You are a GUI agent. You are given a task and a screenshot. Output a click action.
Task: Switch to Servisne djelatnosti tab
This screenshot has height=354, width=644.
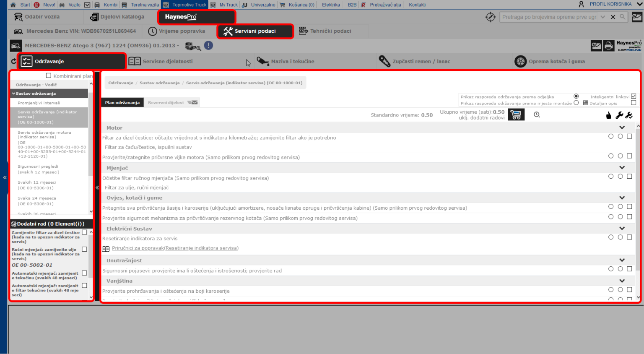point(161,61)
